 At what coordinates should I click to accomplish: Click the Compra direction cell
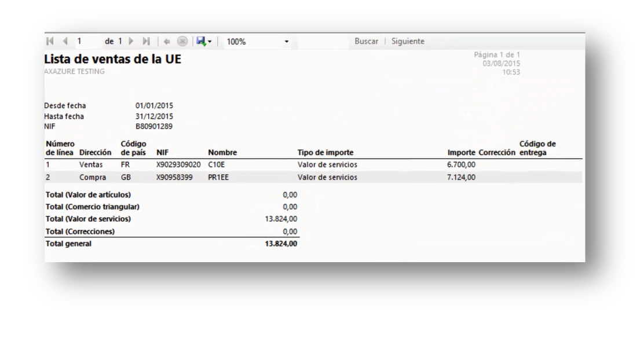point(93,178)
